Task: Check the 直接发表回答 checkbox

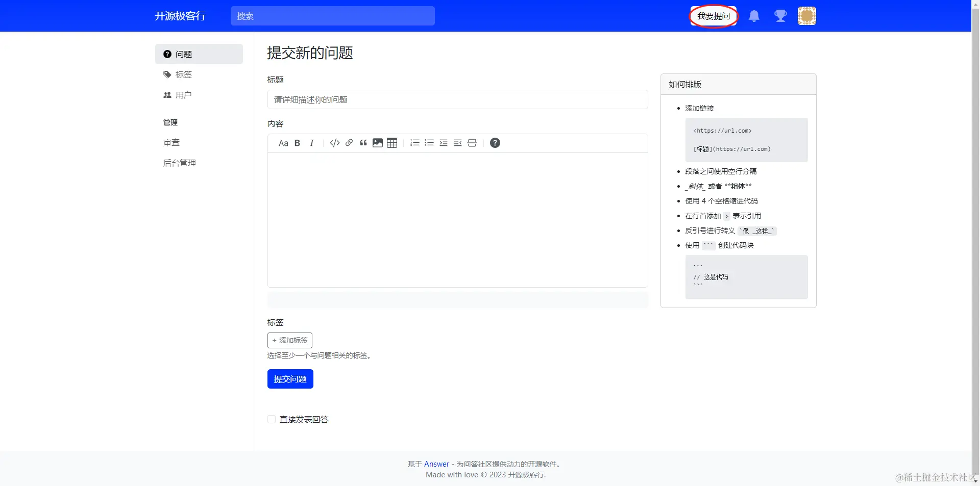Action: tap(272, 419)
